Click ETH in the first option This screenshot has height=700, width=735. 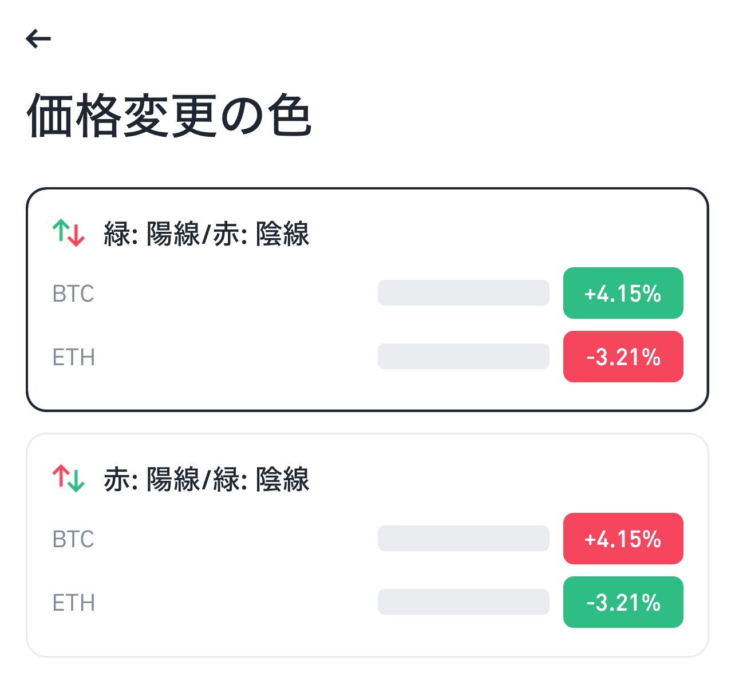[x=73, y=357]
